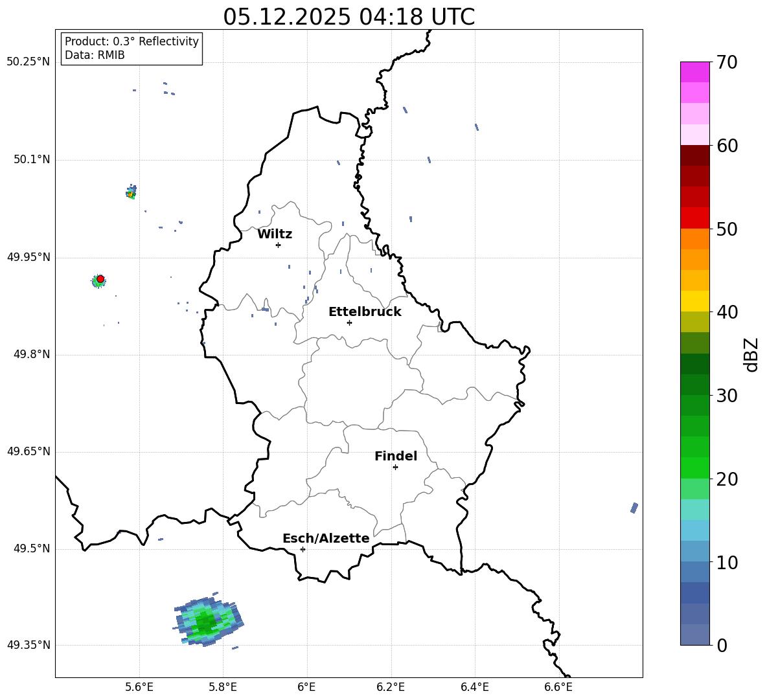Click the 60 label on the colorbar

click(x=727, y=146)
